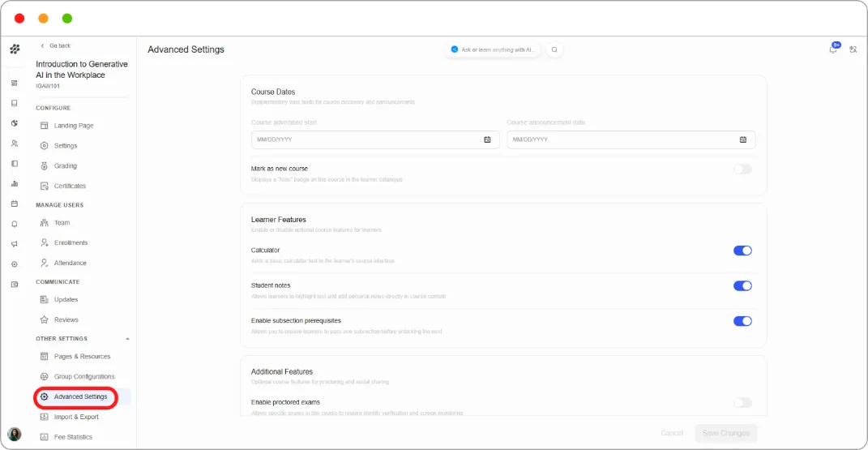Collapse the Other Settings section
This screenshot has width=868, height=450.
127,339
